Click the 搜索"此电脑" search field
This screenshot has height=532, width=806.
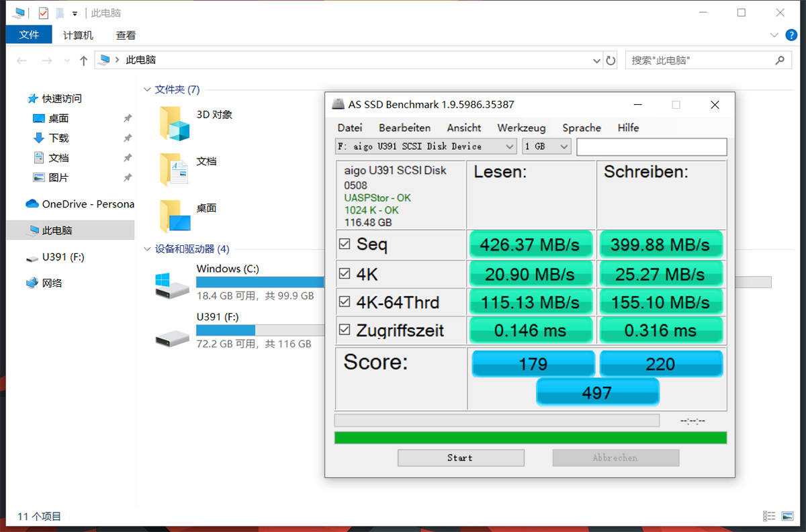pos(699,60)
